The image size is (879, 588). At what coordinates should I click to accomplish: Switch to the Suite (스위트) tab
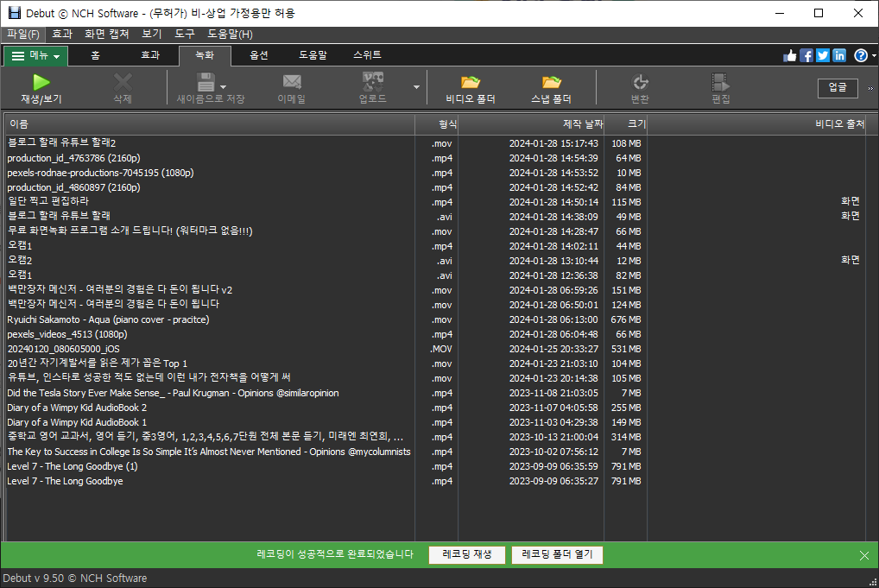[367, 55]
